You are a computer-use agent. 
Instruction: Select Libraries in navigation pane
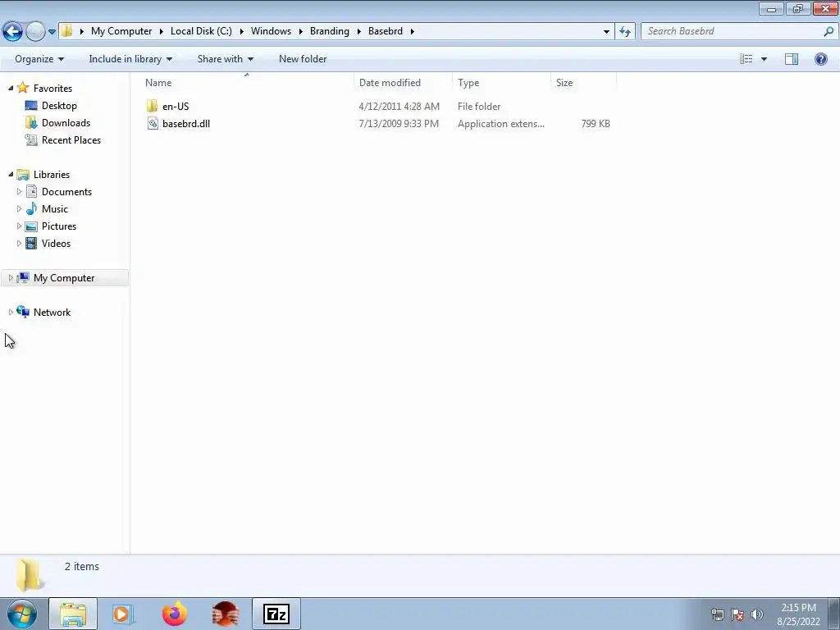[52, 174]
